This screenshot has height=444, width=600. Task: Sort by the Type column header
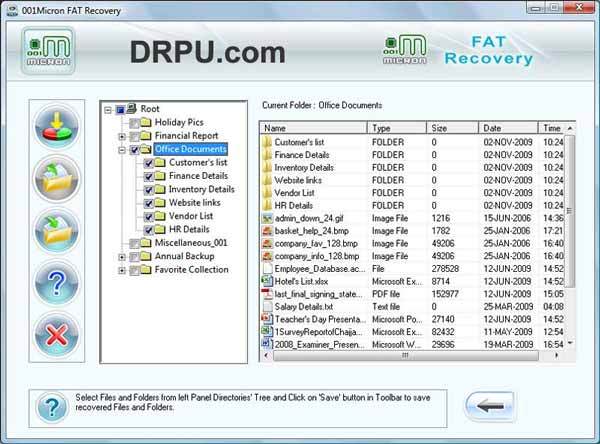click(397, 128)
